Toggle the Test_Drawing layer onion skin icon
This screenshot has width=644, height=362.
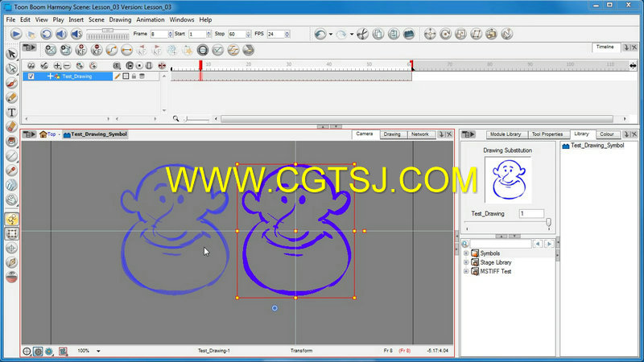tap(142, 76)
